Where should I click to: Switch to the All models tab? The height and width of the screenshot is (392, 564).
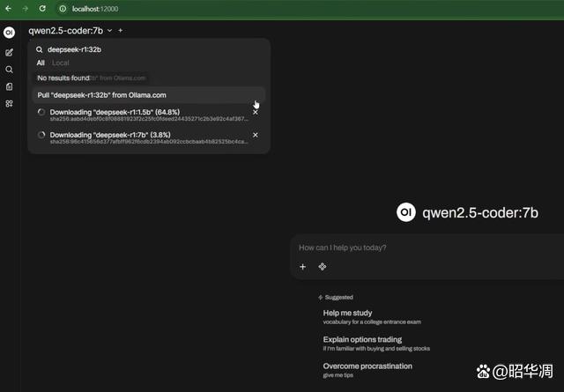click(x=41, y=63)
